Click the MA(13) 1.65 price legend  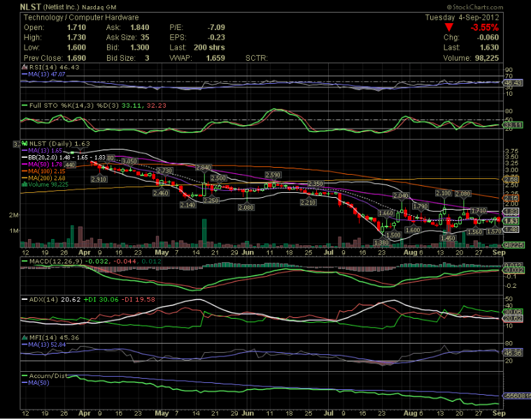45,150
